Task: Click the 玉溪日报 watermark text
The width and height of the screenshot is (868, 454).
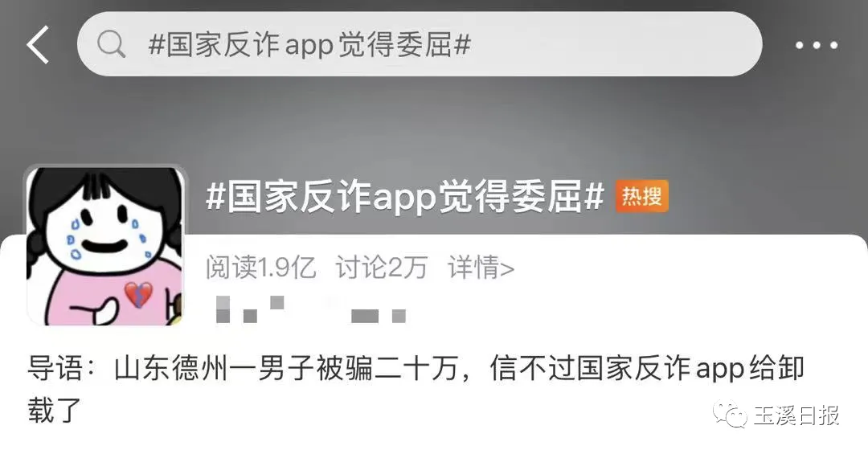Action: pyautogui.click(x=796, y=415)
